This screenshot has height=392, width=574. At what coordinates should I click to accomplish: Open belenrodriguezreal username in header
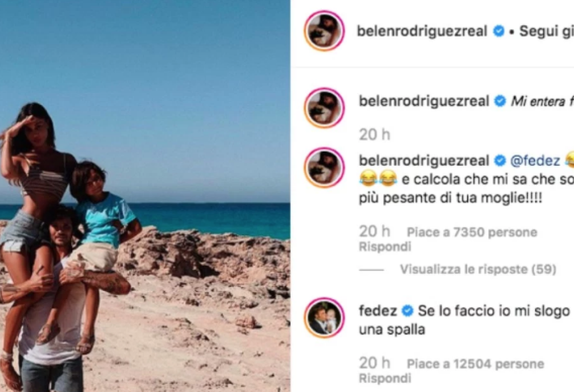coord(422,31)
